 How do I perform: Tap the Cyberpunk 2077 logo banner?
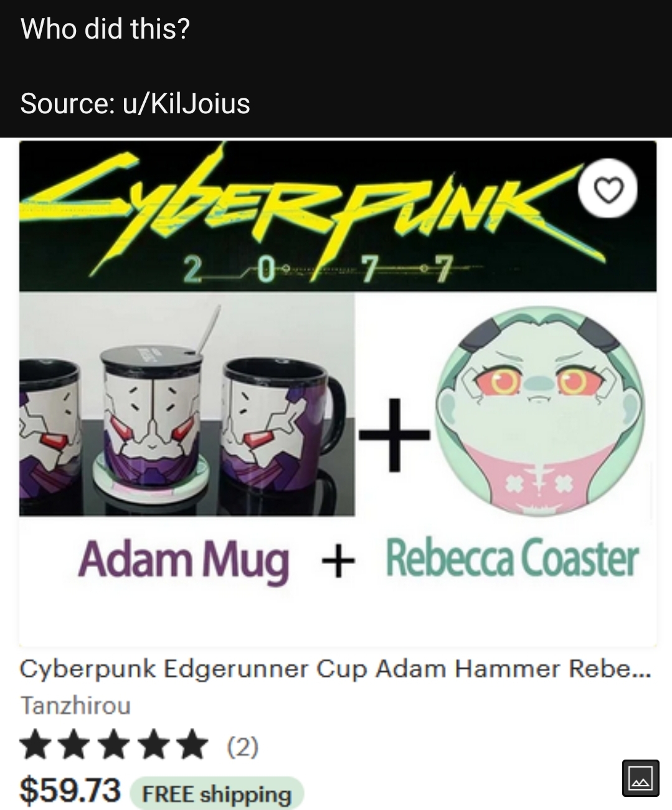coord(338,216)
